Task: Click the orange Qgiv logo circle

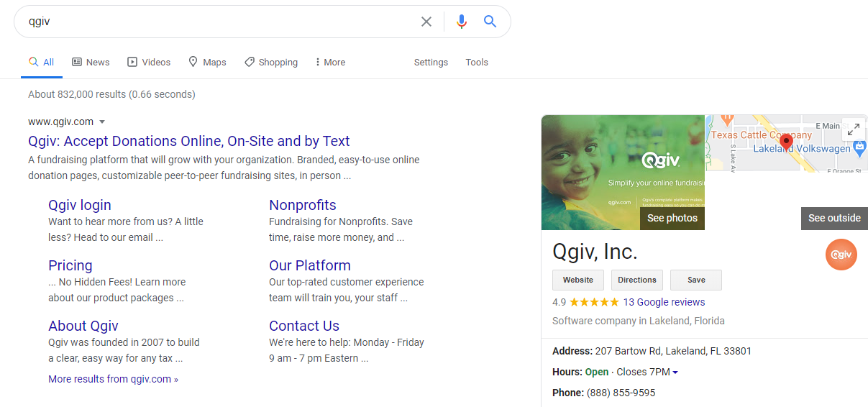Action: [841, 255]
